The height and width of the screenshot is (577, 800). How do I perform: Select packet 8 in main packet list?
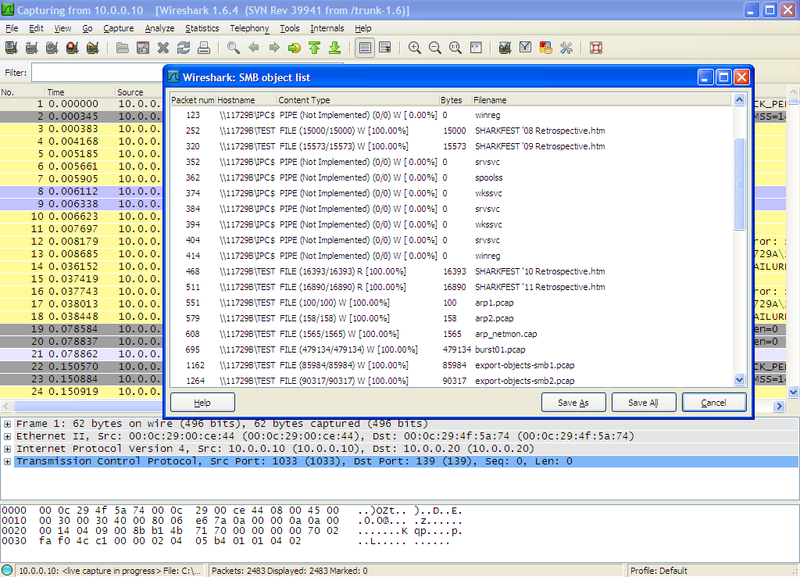click(82, 191)
